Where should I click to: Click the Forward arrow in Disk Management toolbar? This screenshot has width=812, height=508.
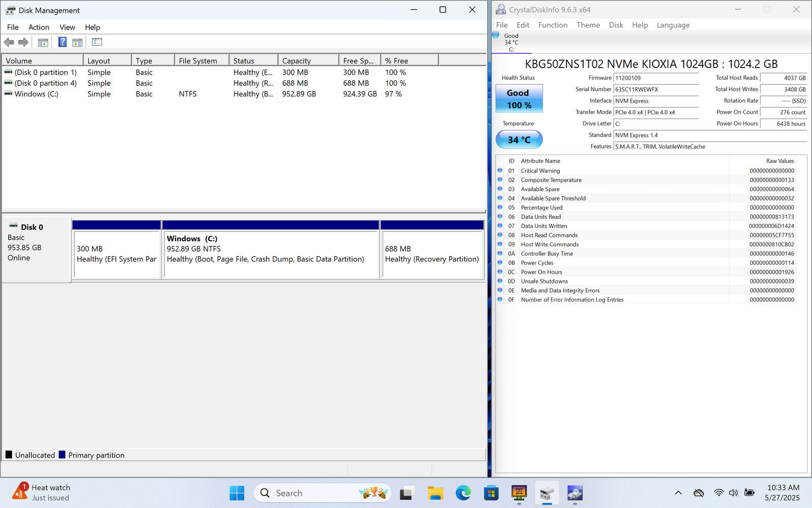coord(23,42)
